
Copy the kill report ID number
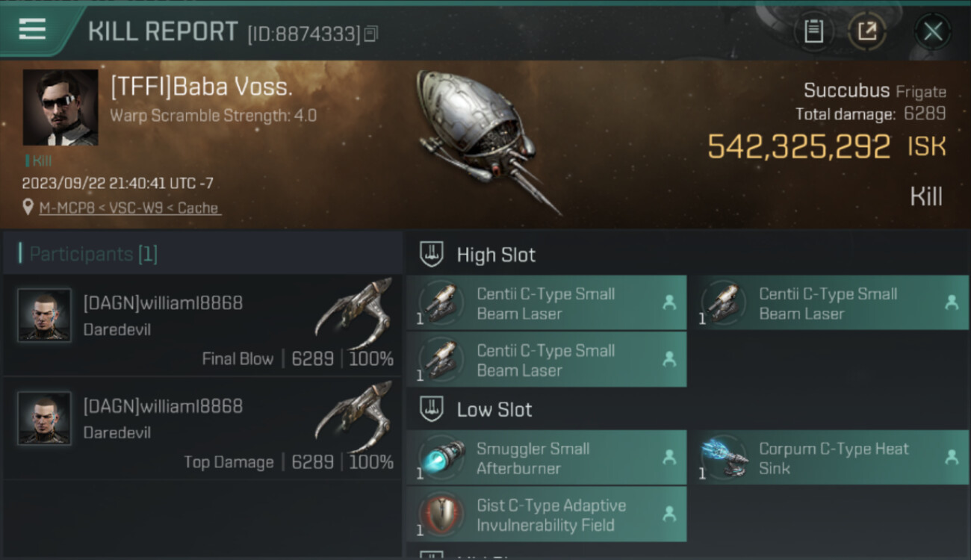point(371,34)
